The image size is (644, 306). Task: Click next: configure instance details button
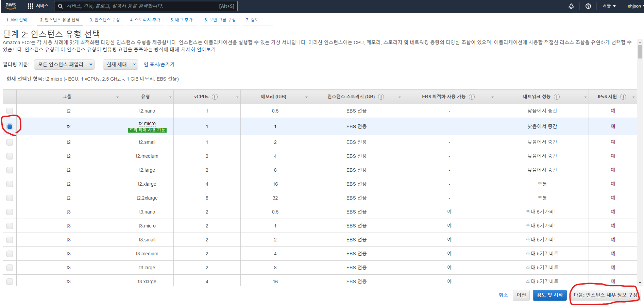tap(605, 295)
